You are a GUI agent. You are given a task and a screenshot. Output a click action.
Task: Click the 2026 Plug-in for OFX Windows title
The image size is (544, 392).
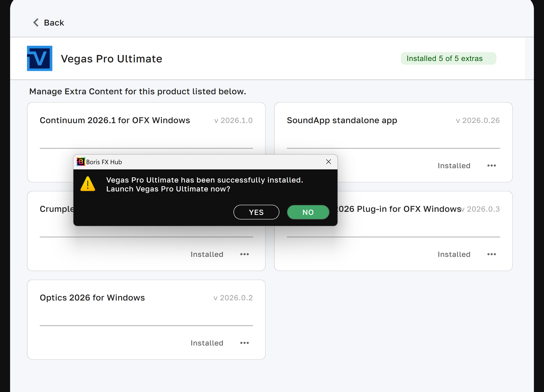click(399, 209)
